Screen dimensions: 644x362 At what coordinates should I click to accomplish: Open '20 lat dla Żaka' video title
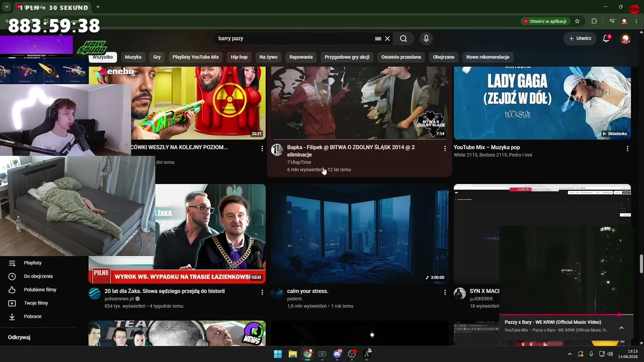point(165,291)
